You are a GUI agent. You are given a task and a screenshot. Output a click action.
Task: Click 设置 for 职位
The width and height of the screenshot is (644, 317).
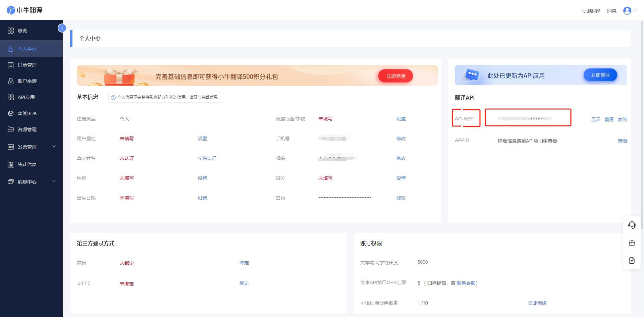(401, 178)
